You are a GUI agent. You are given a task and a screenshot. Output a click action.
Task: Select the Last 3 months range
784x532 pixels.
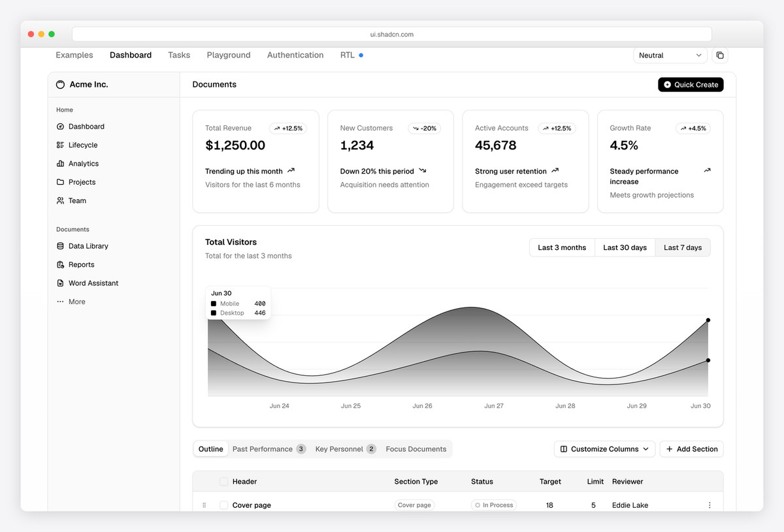pos(562,247)
